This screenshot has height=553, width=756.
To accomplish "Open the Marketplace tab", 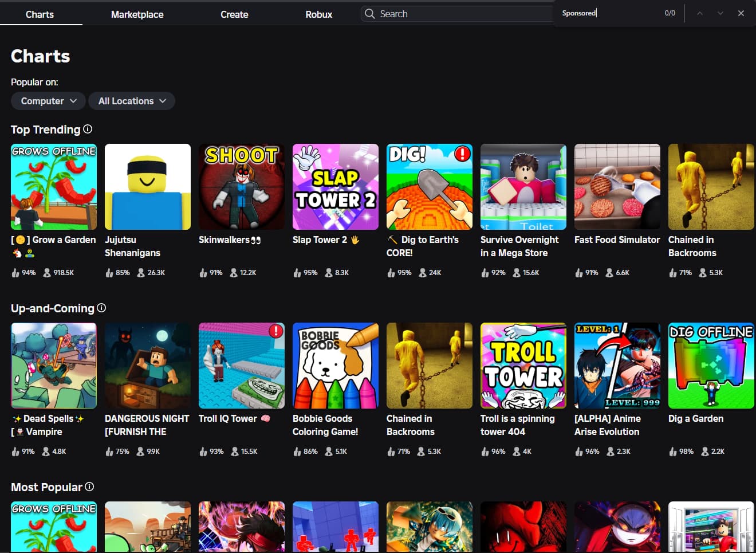I will point(137,14).
